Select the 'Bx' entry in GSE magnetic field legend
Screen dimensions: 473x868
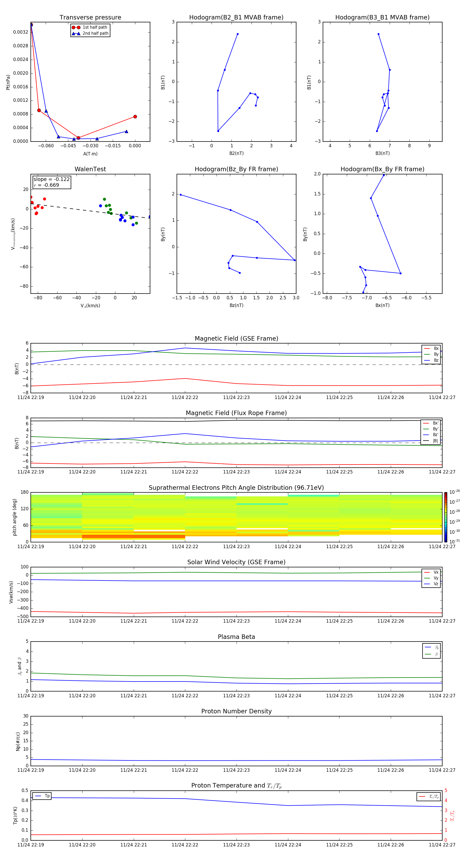tap(431, 349)
